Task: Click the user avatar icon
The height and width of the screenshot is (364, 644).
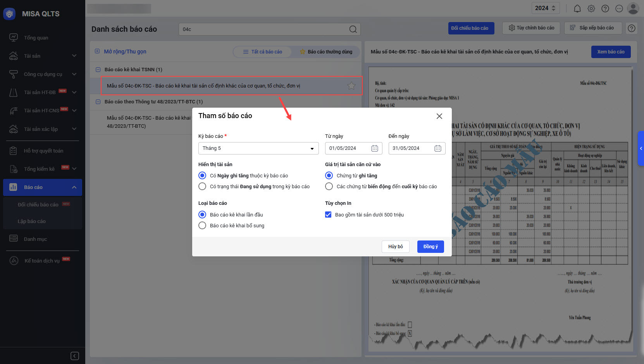Action: (633, 9)
